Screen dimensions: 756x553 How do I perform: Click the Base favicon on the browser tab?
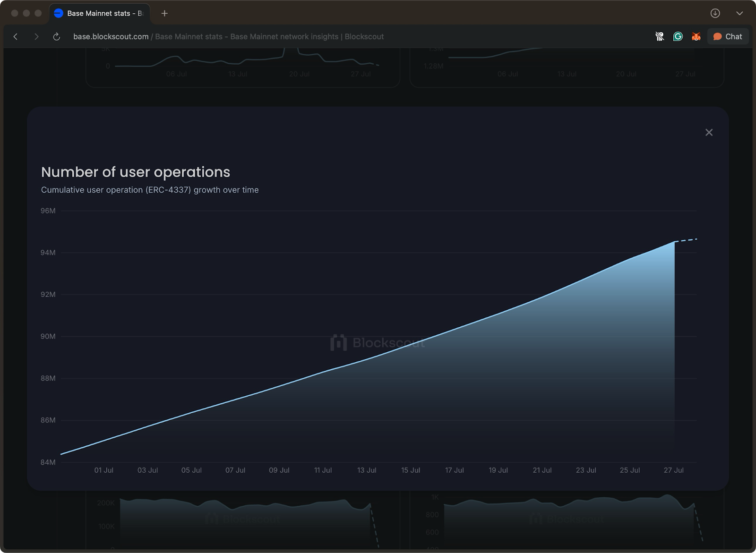(58, 13)
